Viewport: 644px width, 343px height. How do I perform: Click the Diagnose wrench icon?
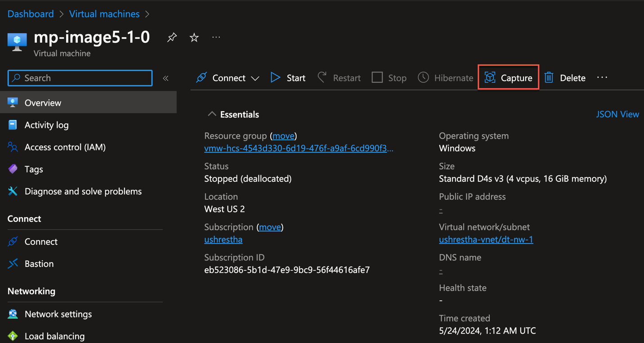(x=13, y=191)
